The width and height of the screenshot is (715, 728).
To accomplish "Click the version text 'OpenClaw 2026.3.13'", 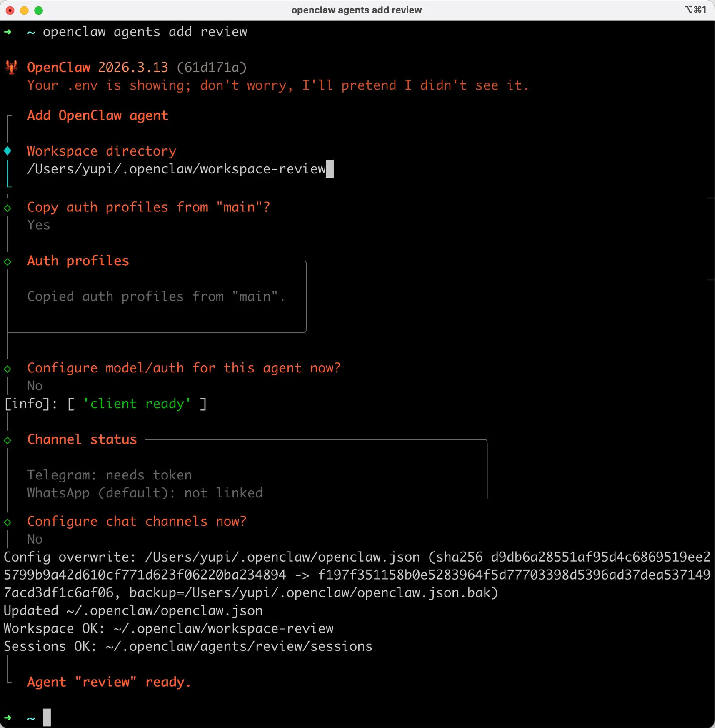I will (97, 67).
